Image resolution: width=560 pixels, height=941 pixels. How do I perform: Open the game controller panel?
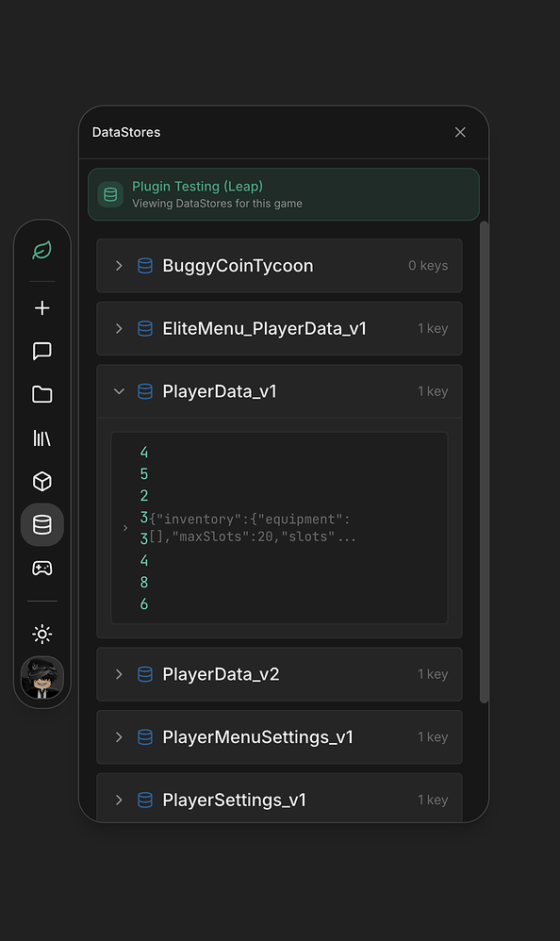point(41,568)
